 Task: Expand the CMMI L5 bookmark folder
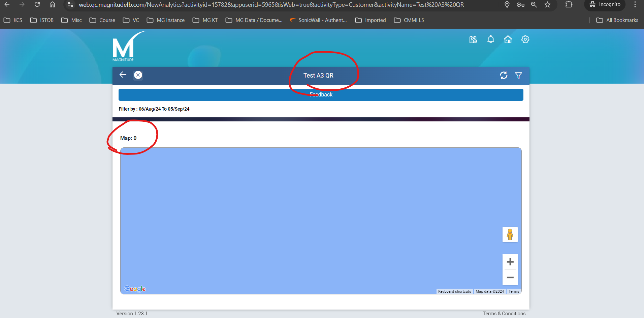click(x=409, y=20)
